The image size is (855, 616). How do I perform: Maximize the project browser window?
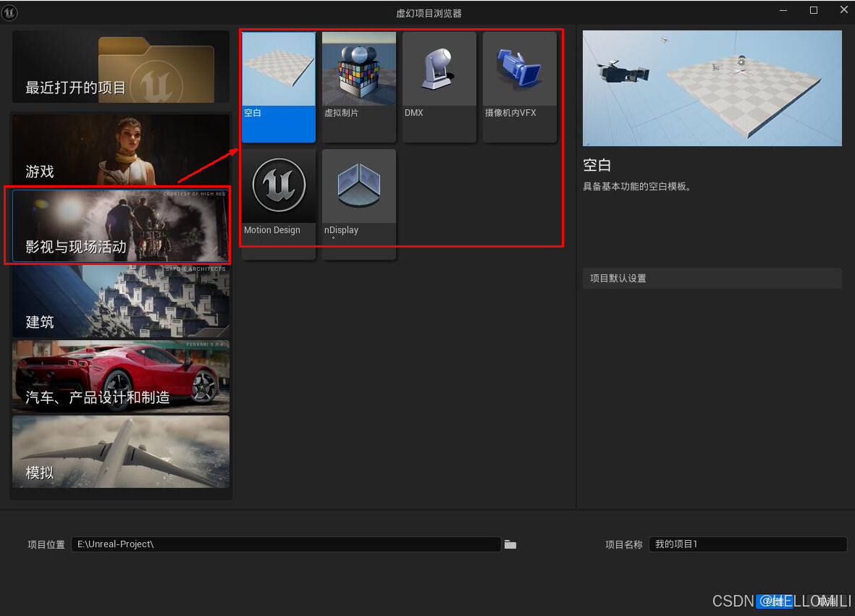click(814, 10)
